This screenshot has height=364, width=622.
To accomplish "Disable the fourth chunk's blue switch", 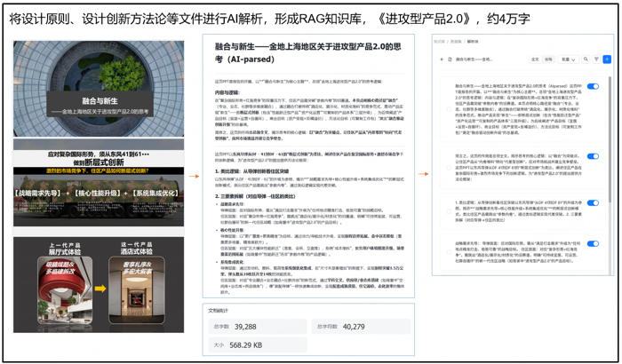I will tap(593, 242).
